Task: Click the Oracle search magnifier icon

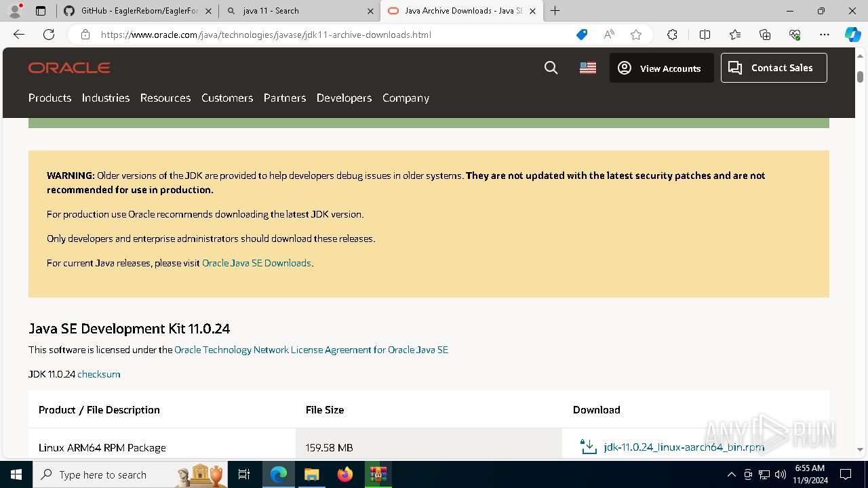Action: (x=551, y=68)
